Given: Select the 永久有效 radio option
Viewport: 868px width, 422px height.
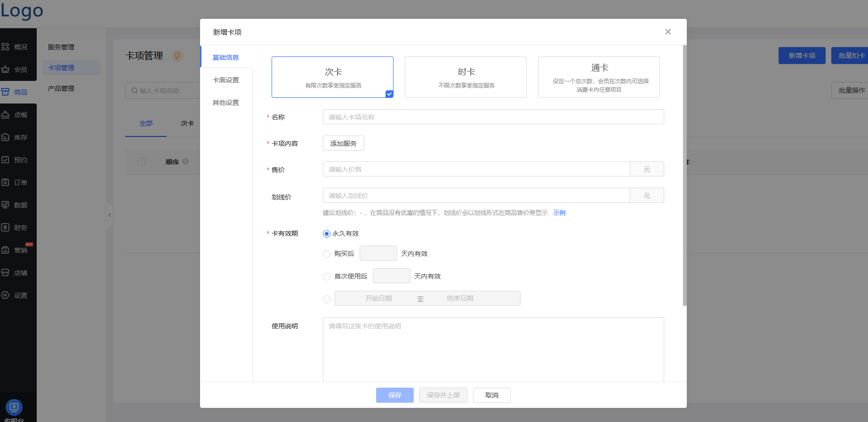Looking at the screenshot, I should (327, 234).
